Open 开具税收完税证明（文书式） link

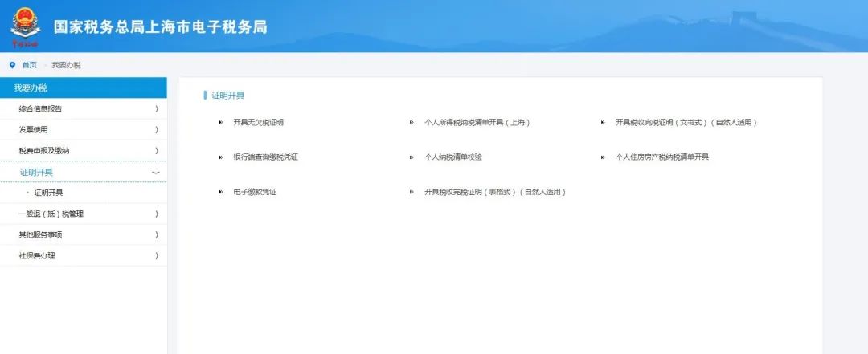click(x=686, y=123)
